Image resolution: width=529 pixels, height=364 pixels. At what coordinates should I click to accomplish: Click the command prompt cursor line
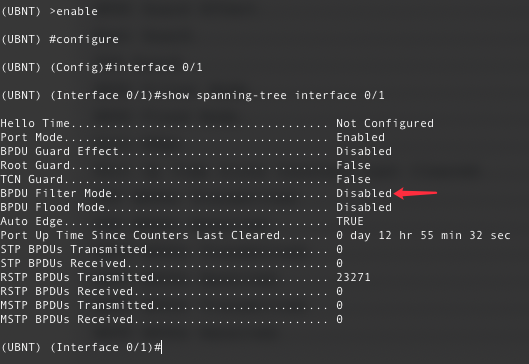coord(82,347)
